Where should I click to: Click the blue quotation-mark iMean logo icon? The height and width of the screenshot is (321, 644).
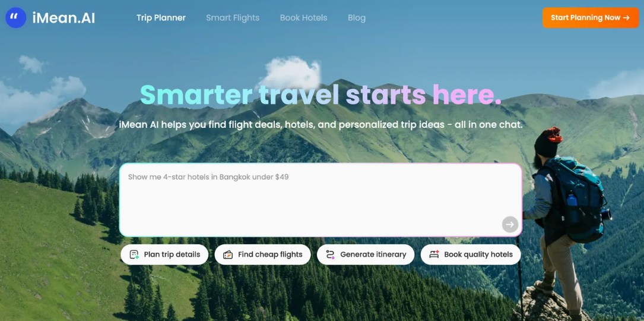15,18
